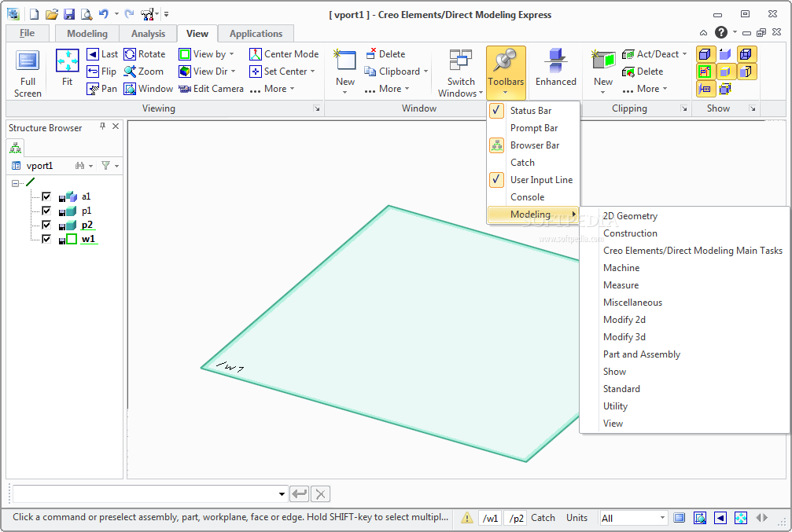
Task: Click Catch in the status bar
Action: (x=543, y=518)
